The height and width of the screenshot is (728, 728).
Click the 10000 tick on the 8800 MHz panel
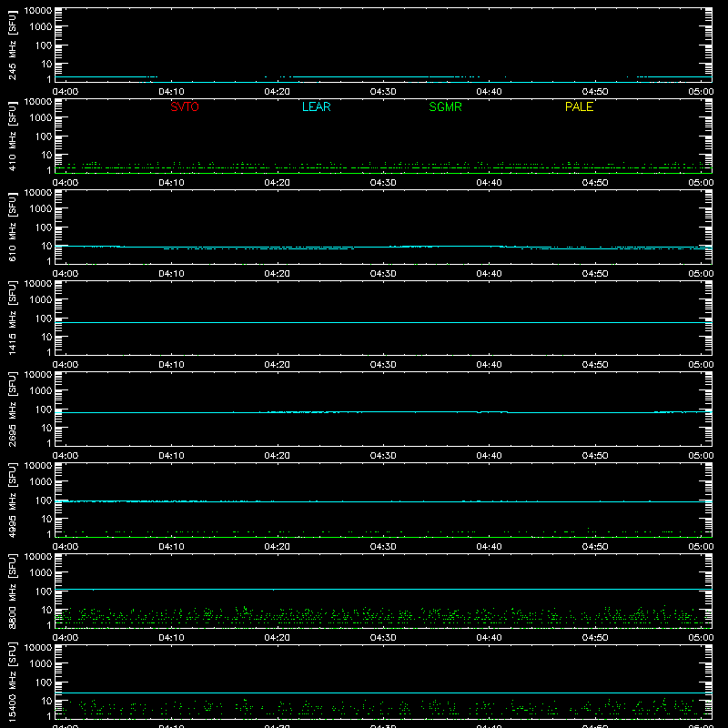tap(38, 557)
